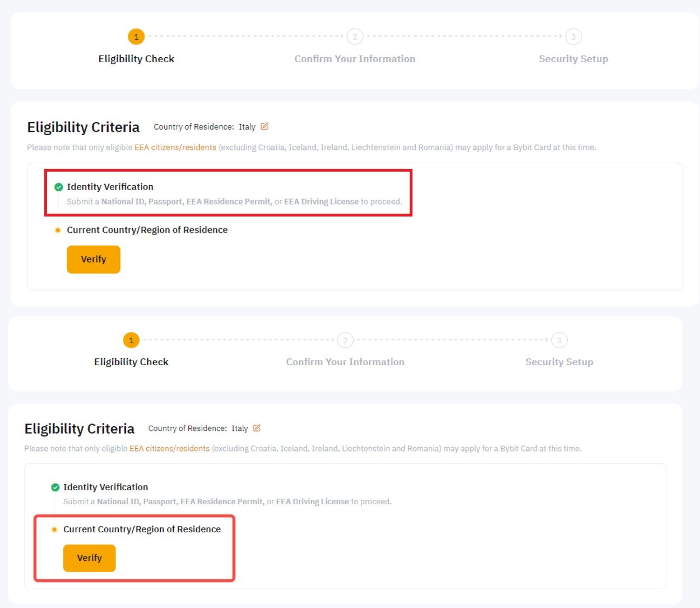Open the upper 'Confirm Your Information' step
Image resolution: width=700 pixels, height=608 pixels.
[355, 59]
